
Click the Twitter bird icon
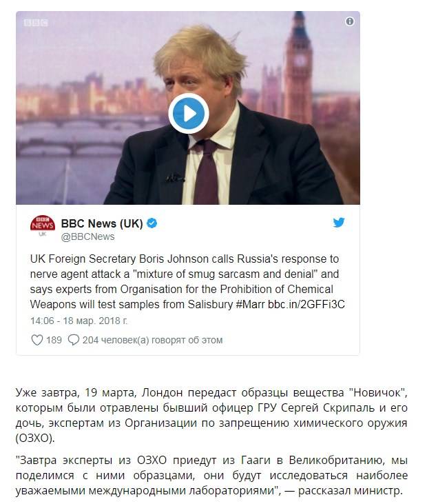click(339, 222)
